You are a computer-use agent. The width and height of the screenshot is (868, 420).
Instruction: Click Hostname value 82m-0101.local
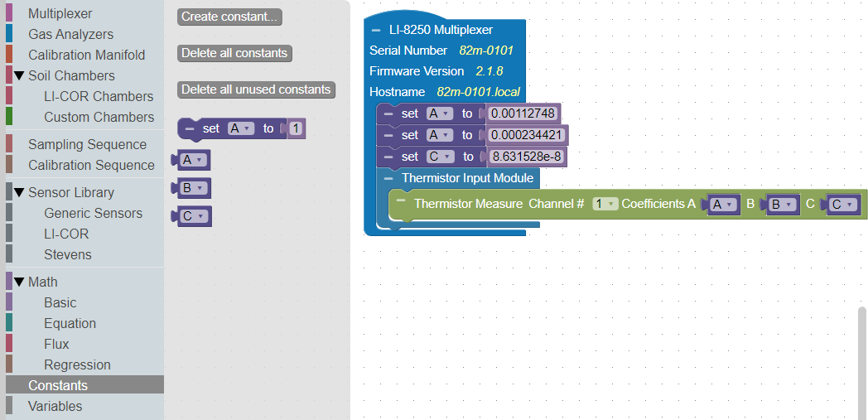(x=478, y=92)
